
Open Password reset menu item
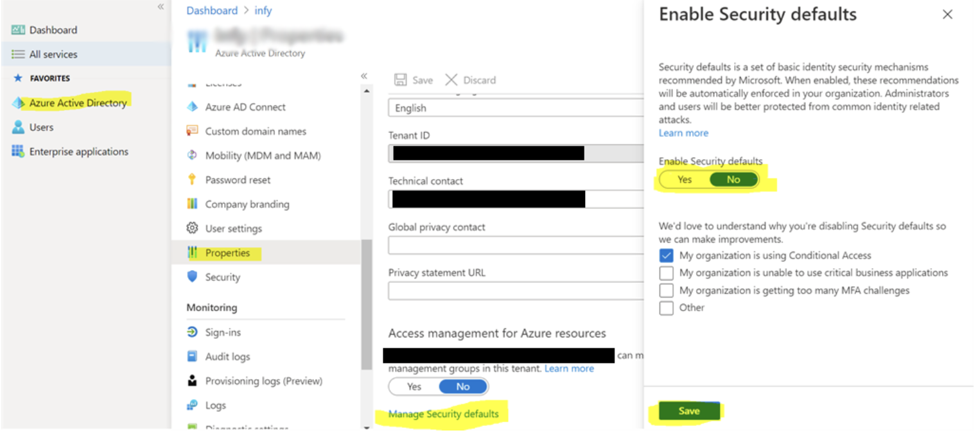[x=238, y=180]
